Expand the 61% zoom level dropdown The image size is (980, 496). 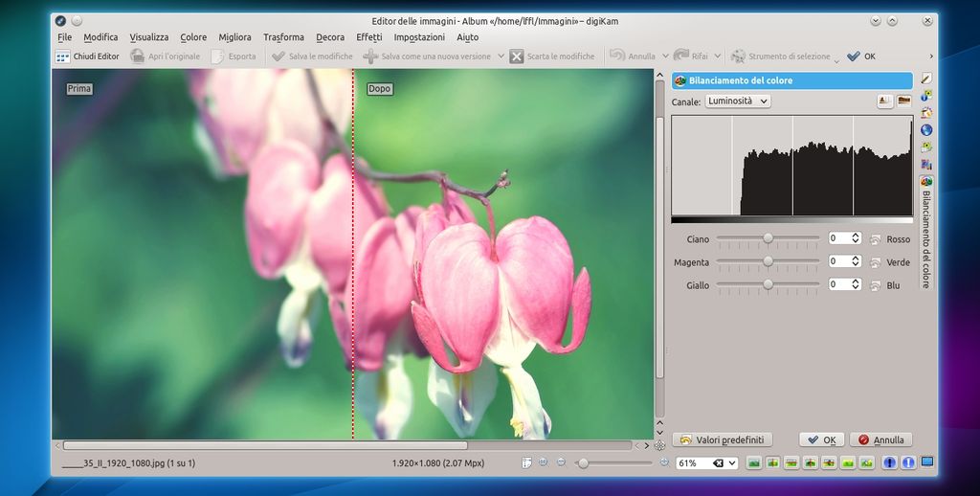point(732,463)
